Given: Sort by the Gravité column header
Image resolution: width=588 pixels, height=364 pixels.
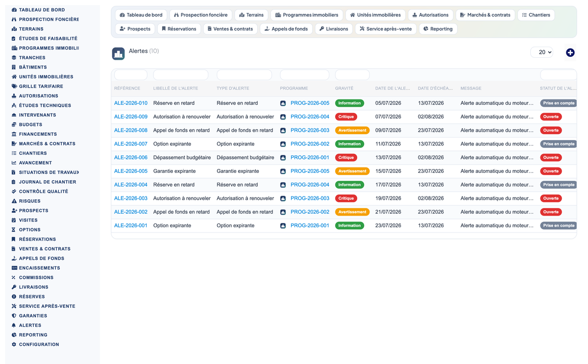Looking at the screenshot, I should pyautogui.click(x=344, y=89).
